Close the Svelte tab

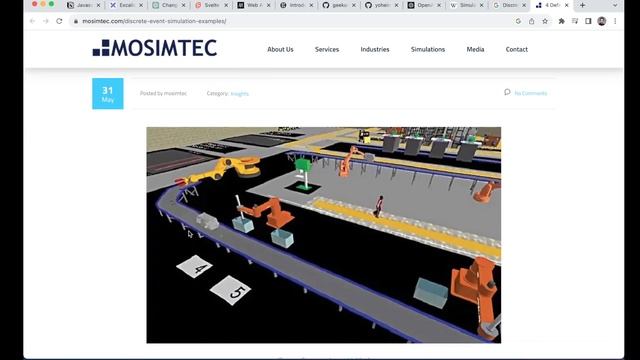coord(226,5)
